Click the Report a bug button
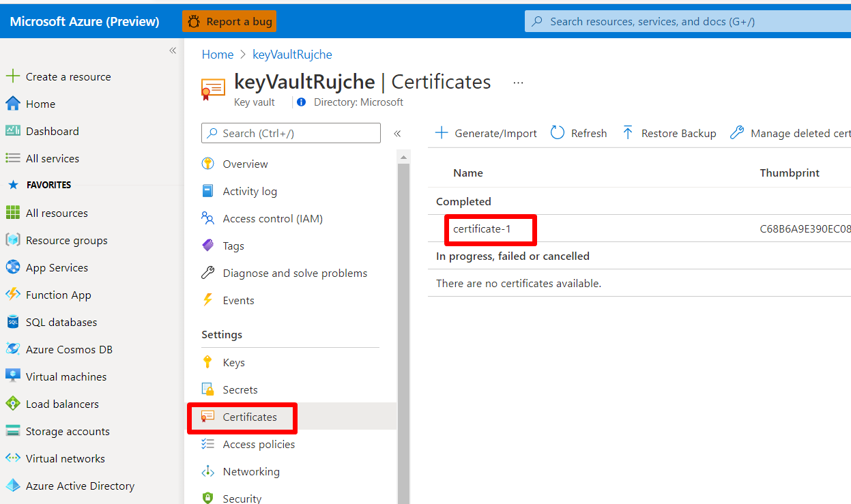Screen dimensions: 851x504 229,21
